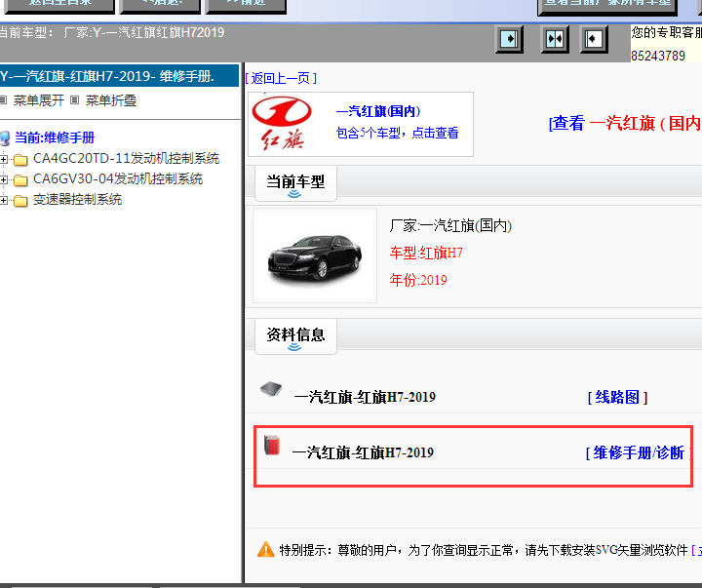The width and height of the screenshot is (702, 588).
Task: Click the red book icon beside 维修手册 row
Action: (272, 445)
